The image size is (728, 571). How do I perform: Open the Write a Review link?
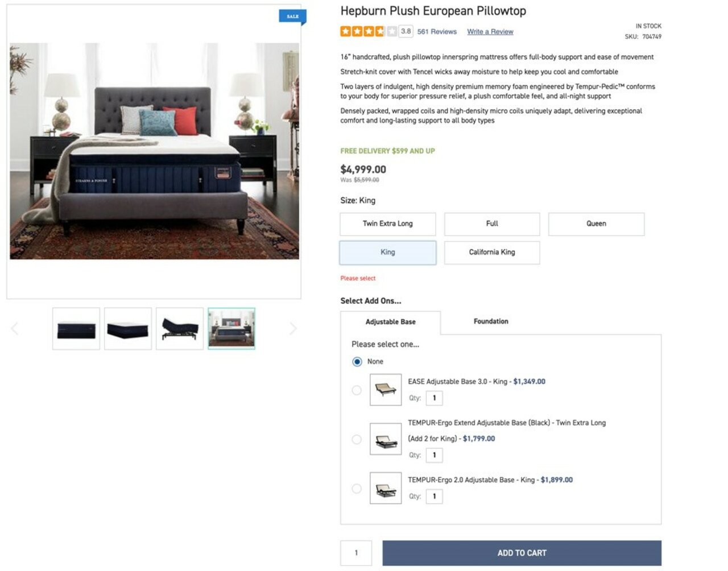click(490, 32)
